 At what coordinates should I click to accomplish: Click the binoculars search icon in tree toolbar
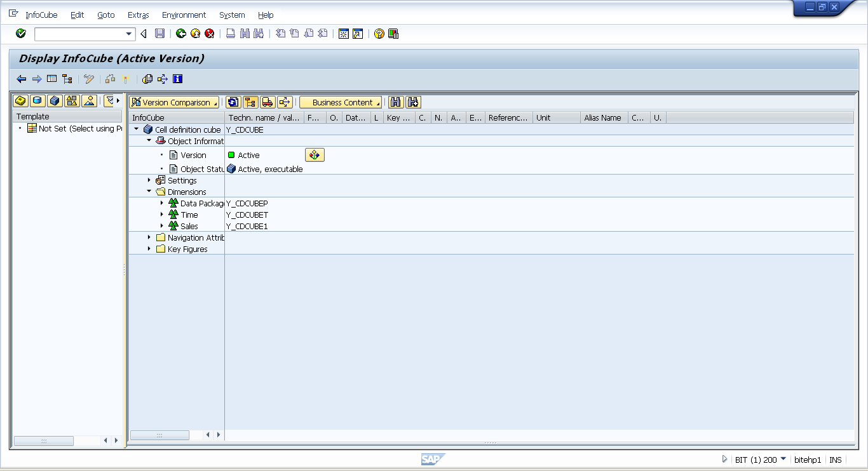pos(397,102)
